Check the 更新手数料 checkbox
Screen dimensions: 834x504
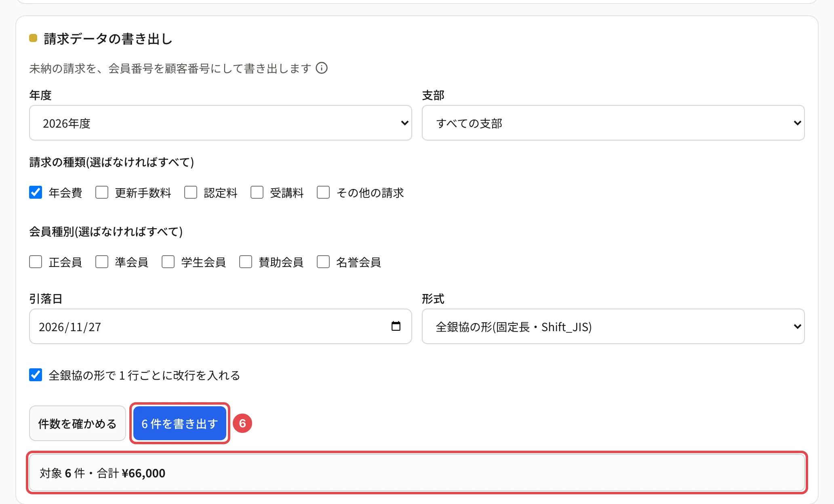[x=102, y=192]
